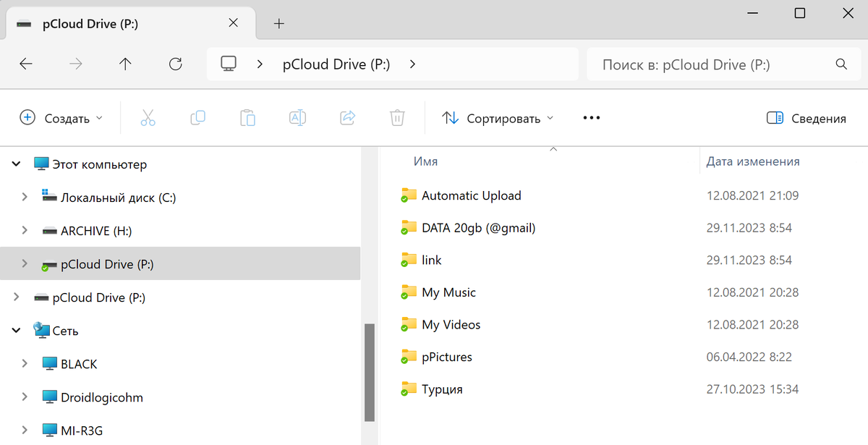The width and height of the screenshot is (868, 445).
Task: Expand the MI-R3G network node
Action: click(25, 431)
